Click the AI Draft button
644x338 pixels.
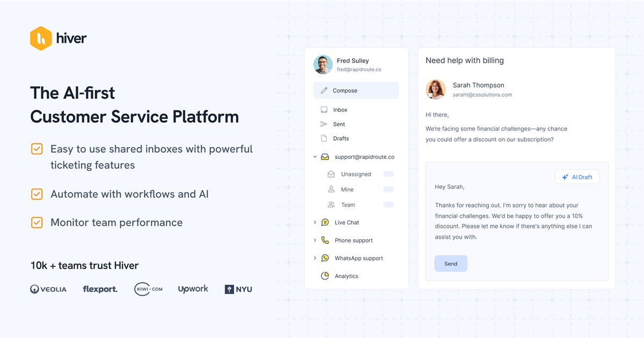(x=577, y=177)
